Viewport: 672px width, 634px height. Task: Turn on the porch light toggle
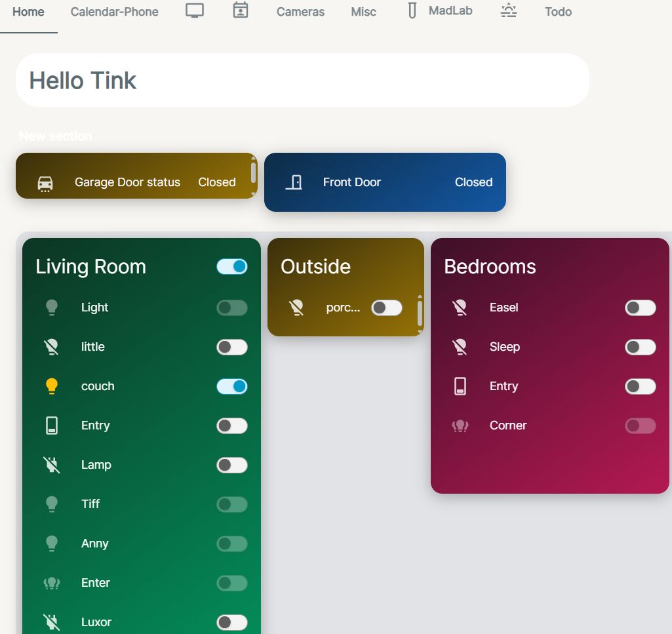[x=387, y=307]
